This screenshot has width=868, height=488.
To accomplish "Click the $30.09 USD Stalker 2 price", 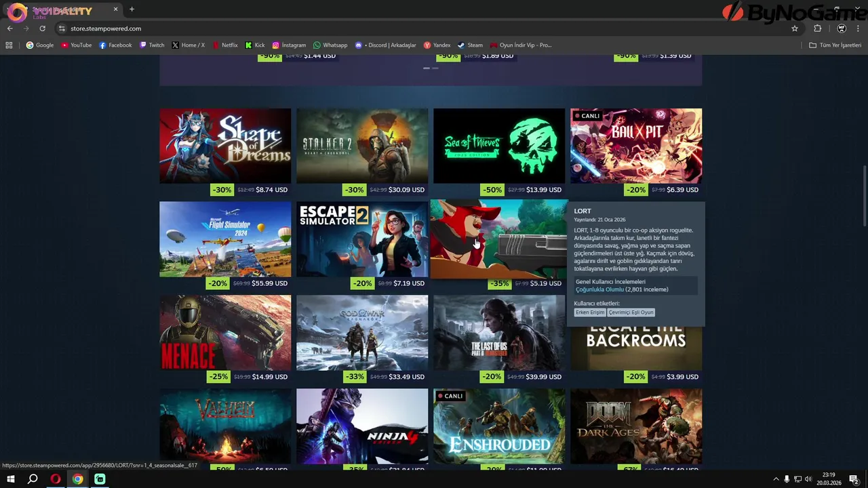I will pos(407,190).
